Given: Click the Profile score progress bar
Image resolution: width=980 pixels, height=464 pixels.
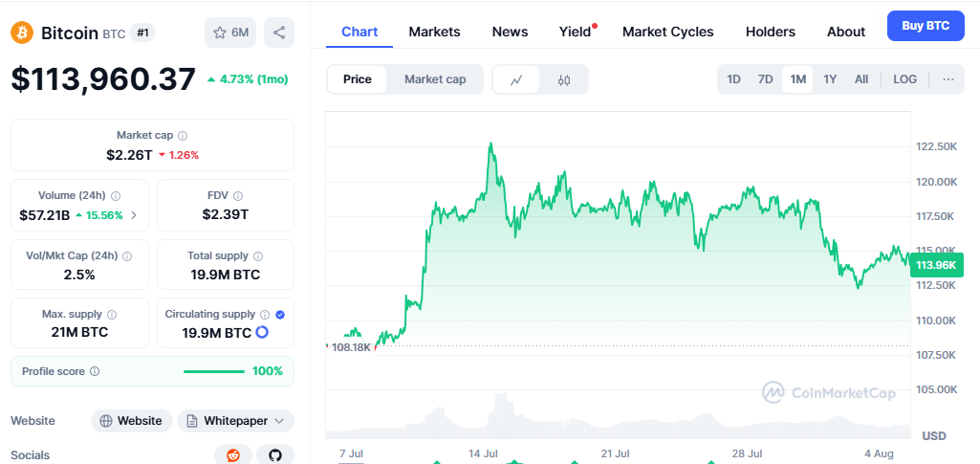Looking at the screenshot, I should (x=214, y=371).
